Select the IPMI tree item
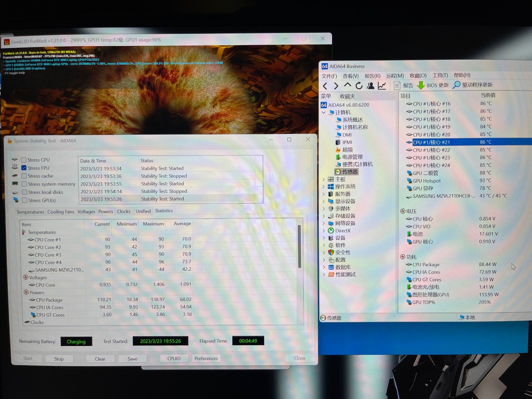The image size is (532, 399). coord(344,142)
